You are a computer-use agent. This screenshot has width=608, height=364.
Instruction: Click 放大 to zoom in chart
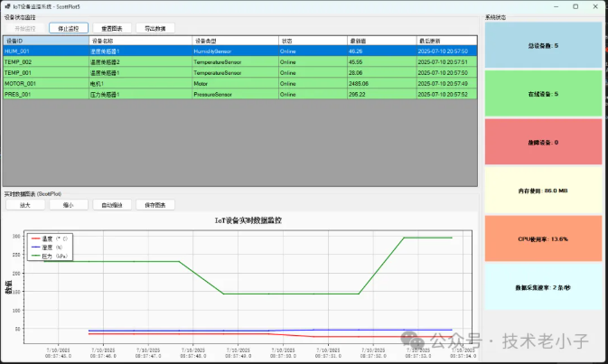pyautogui.click(x=24, y=205)
